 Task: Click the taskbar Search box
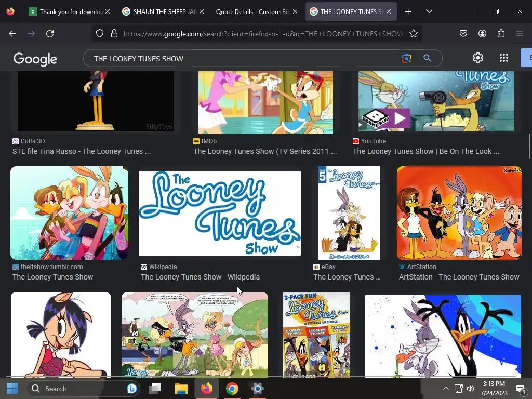pyautogui.click(x=83, y=389)
